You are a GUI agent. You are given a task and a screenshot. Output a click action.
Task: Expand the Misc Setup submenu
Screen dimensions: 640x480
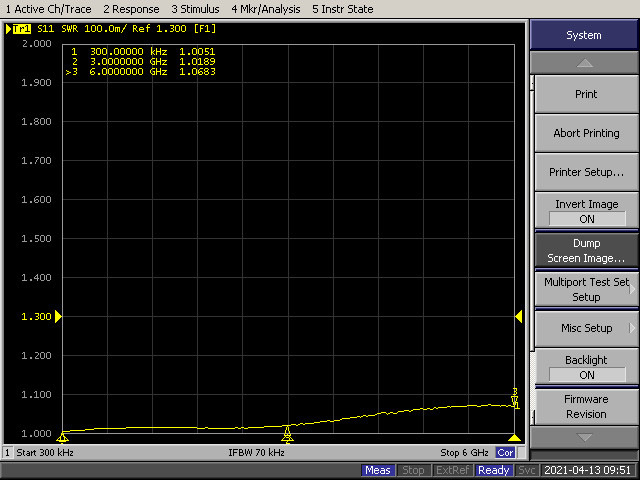[587, 328]
